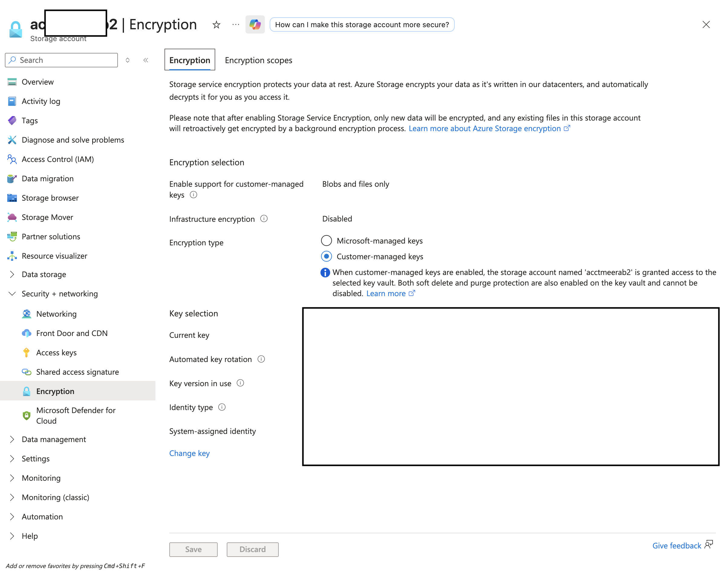Expand the Monitoring section
The image size is (728, 572).
[x=12, y=478]
